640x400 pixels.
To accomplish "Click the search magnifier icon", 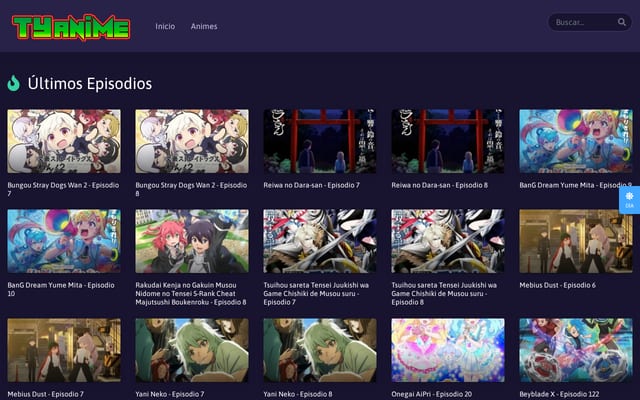I will tap(622, 22).
